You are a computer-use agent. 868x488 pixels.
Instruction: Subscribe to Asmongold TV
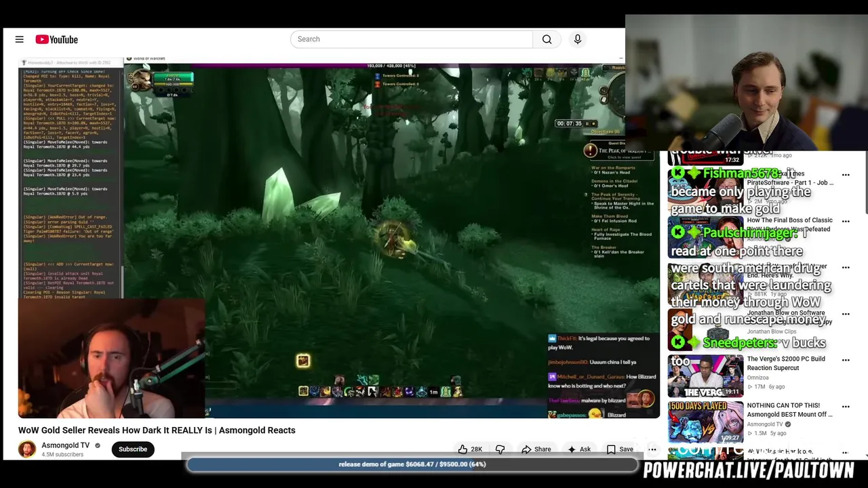coord(133,449)
